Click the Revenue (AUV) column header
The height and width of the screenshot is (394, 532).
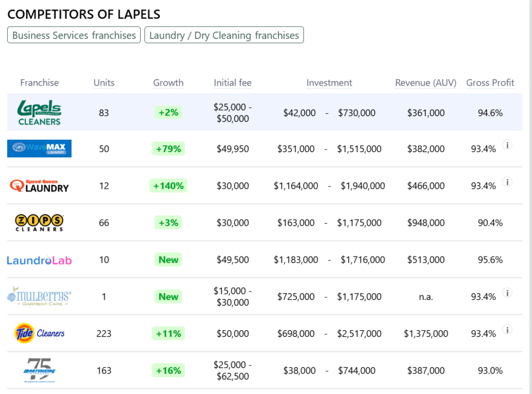pos(426,83)
